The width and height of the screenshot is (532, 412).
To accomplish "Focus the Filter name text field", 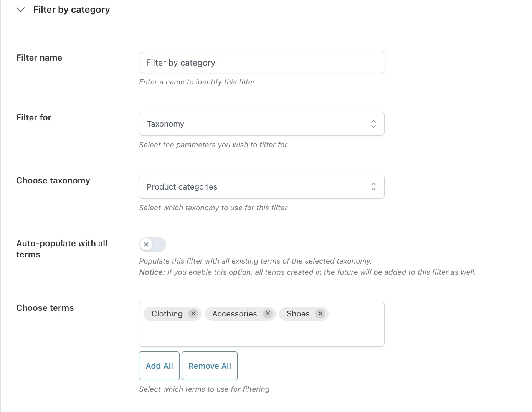I will point(262,63).
